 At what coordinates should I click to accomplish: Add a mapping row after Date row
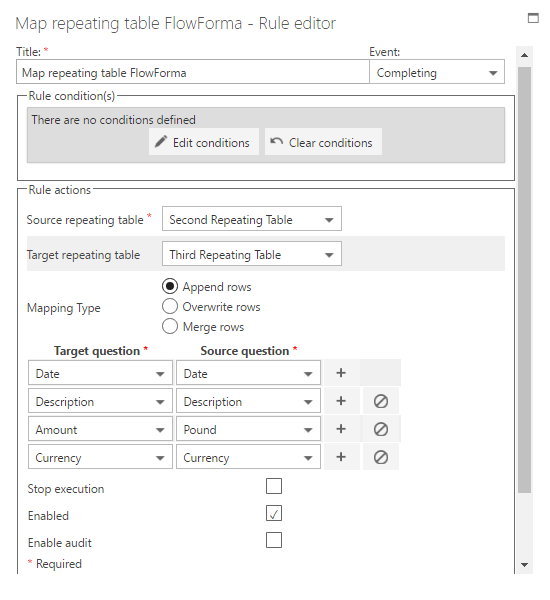coord(341,373)
